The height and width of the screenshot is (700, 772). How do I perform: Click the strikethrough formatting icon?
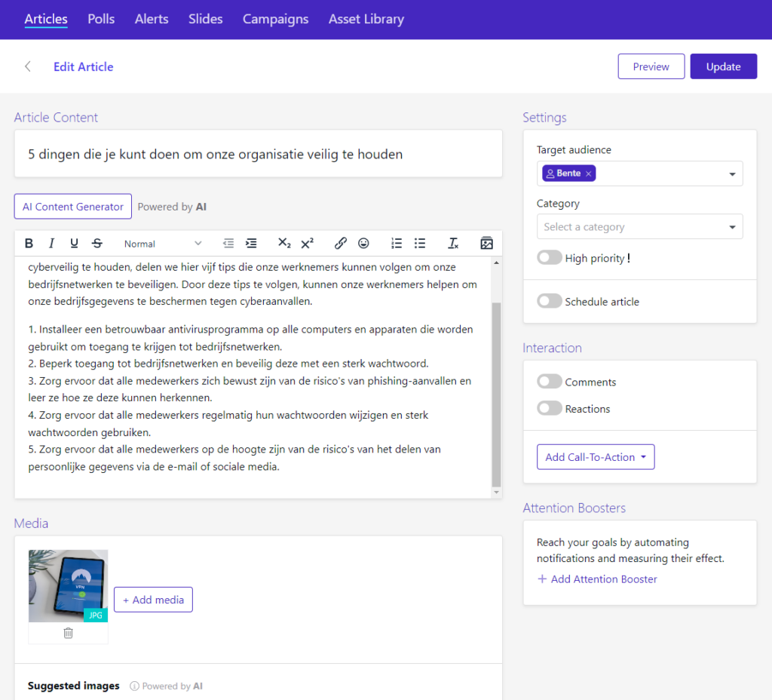[96, 243]
